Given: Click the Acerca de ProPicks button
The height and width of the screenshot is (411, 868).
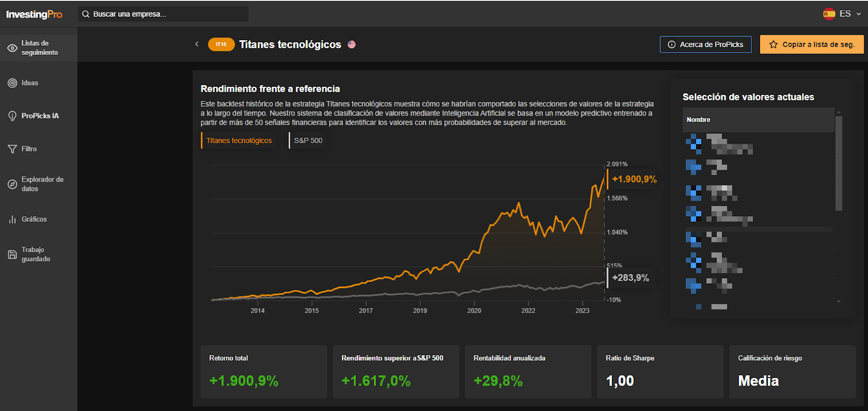Looking at the screenshot, I should (x=706, y=44).
